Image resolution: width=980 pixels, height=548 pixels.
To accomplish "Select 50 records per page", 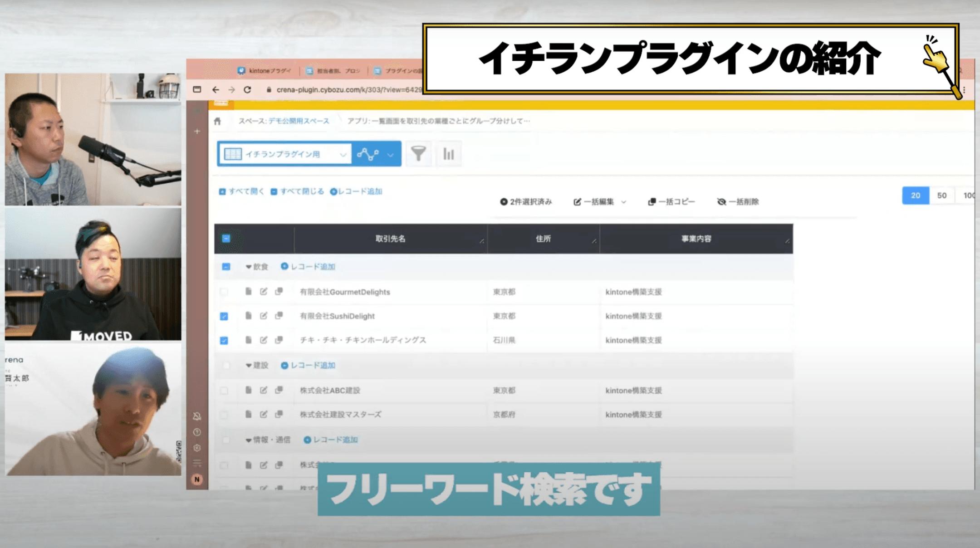I will [x=942, y=196].
